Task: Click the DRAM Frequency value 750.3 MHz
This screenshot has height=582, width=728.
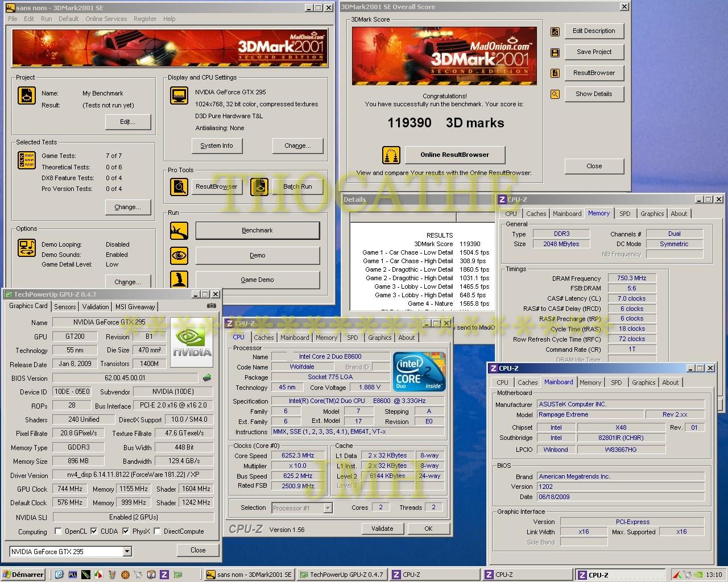Action: tap(631, 278)
